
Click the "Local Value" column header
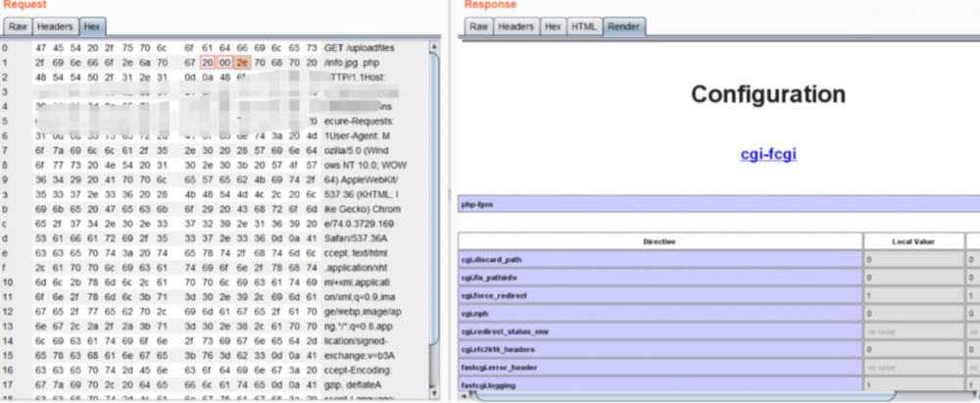point(913,241)
